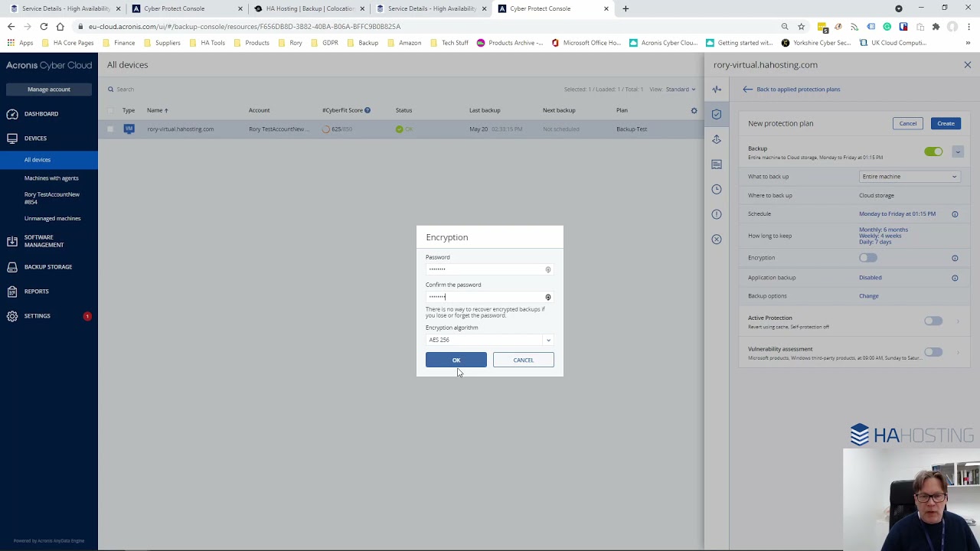Open the Encryption algorithm AES 256 dropdown
This screenshot has height=551, width=980.
pos(489,340)
